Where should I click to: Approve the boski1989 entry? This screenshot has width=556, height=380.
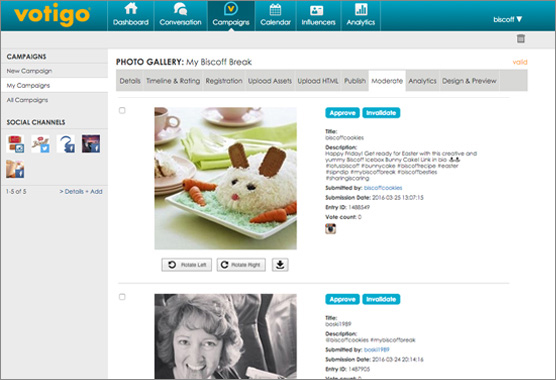pos(343,299)
